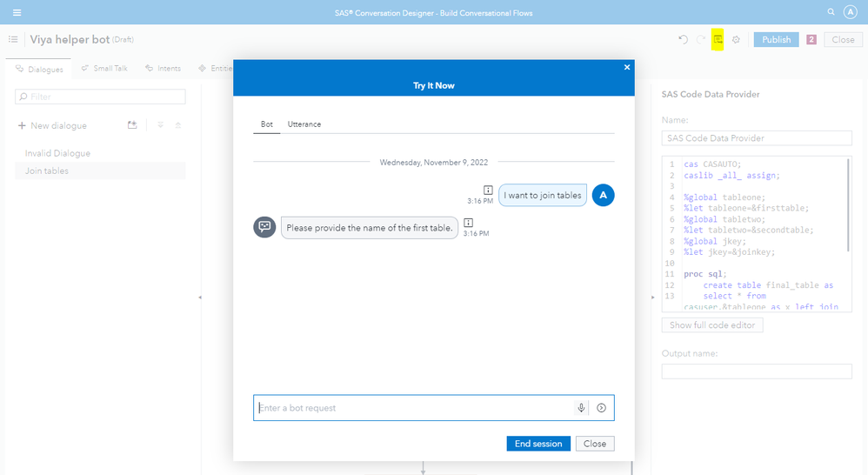868x475 pixels.
Task: Collapse the left panel with the arrow handle
Action: tap(200, 298)
